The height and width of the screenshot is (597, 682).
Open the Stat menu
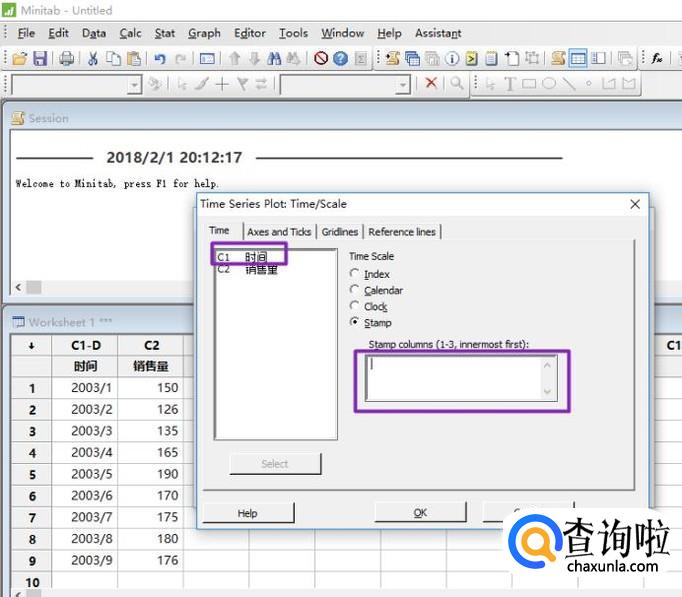[165, 33]
